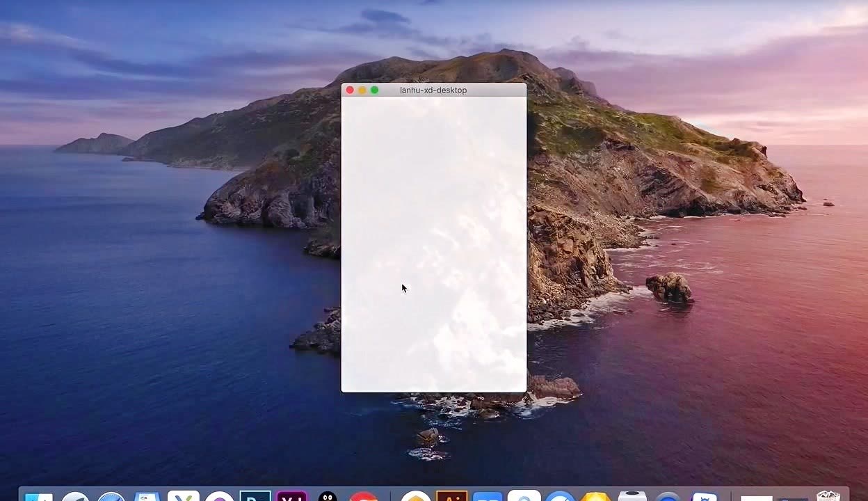Minimize lanhu-xd-desktop with the yellow button

coord(362,90)
